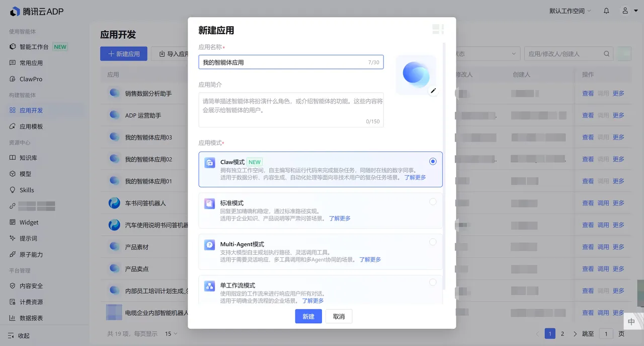Go to previous page arrow
Image resolution: width=644 pixels, height=346 pixels.
tap(537, 333)
